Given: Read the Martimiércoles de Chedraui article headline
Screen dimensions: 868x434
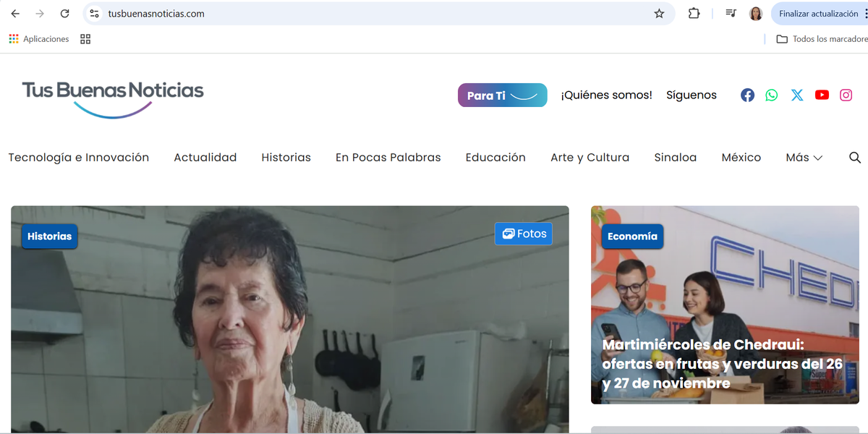Looking at the screenshot, I should 723,364.
